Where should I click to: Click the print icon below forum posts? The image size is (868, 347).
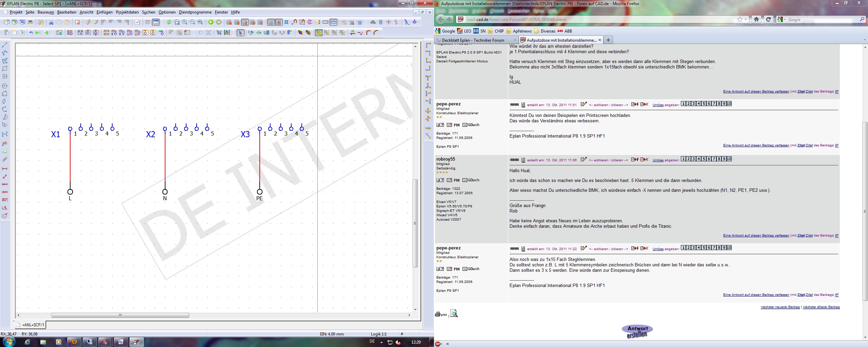441,314
